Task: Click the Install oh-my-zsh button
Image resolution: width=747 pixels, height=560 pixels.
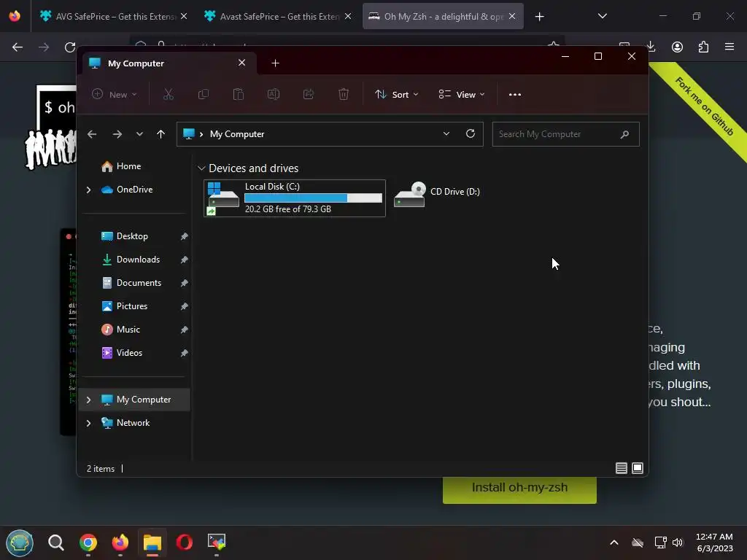Action: click(519, 490)
